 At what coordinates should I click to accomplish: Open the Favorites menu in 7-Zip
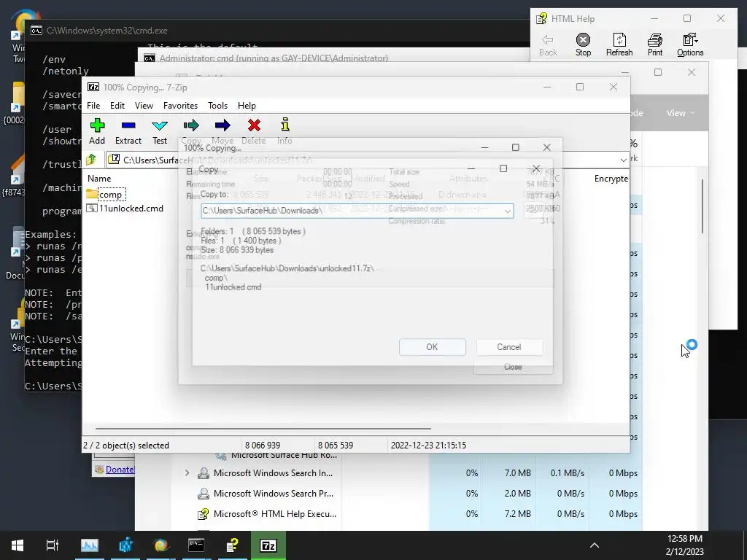coord(180,106)
